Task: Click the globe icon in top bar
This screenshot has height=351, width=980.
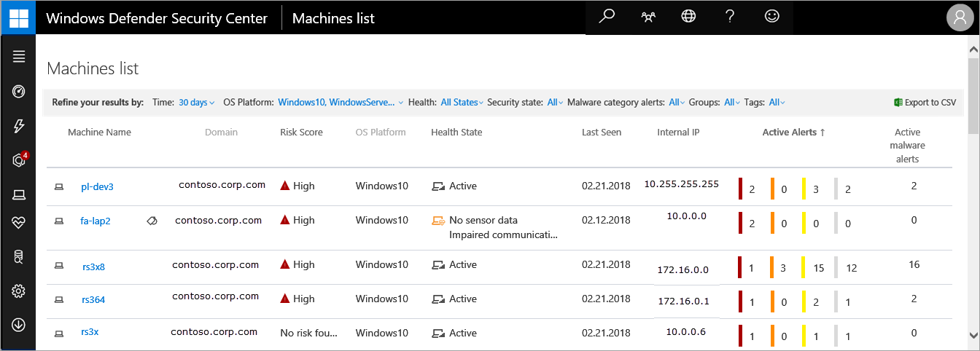Action: 688,17
